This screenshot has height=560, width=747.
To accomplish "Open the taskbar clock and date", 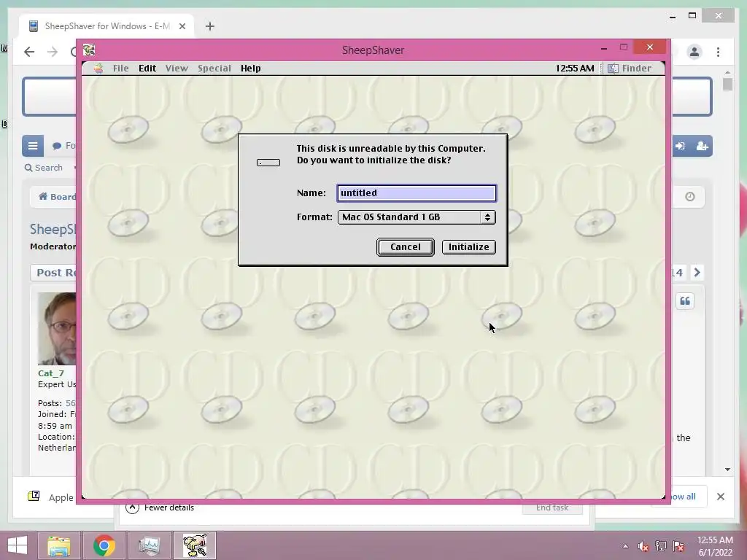I will [715, 546].
